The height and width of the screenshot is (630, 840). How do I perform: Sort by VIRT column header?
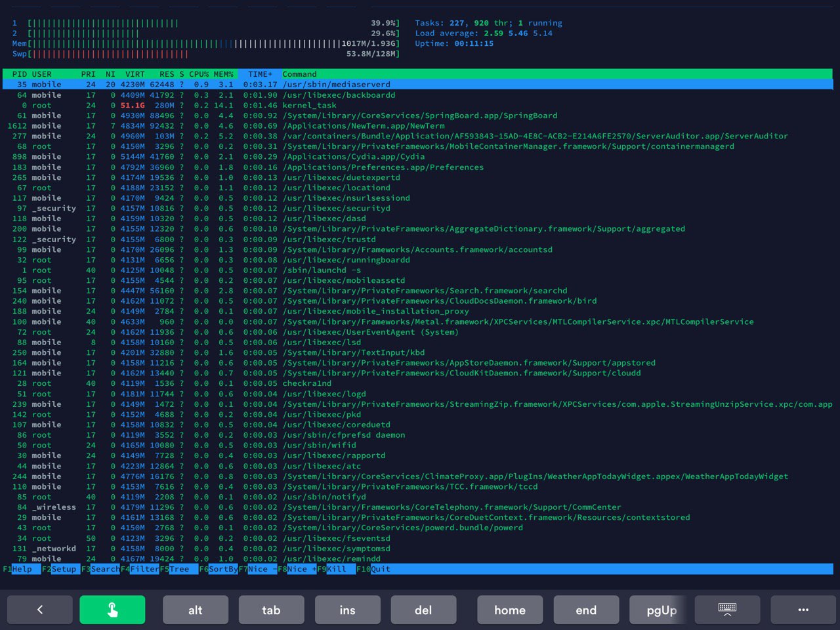point(135,74)
